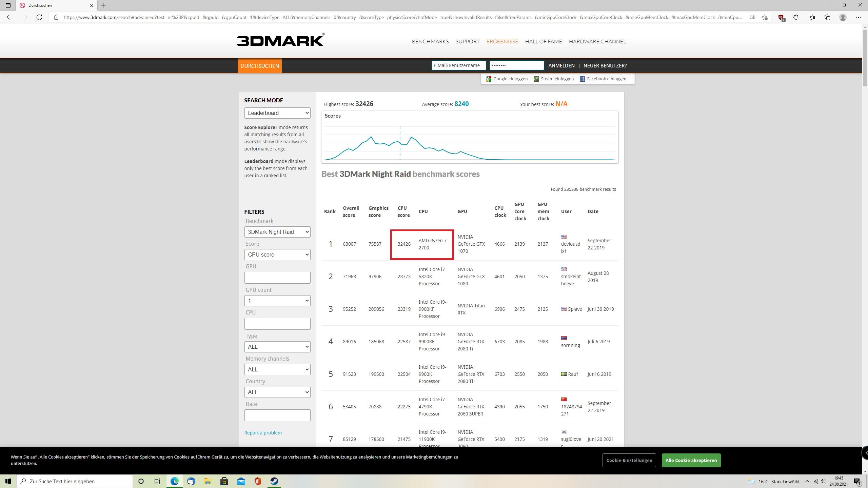Viewport: 868px width, 488px height.
Task: Reload the page with refresh icon
Action: (x=39, y=17)
